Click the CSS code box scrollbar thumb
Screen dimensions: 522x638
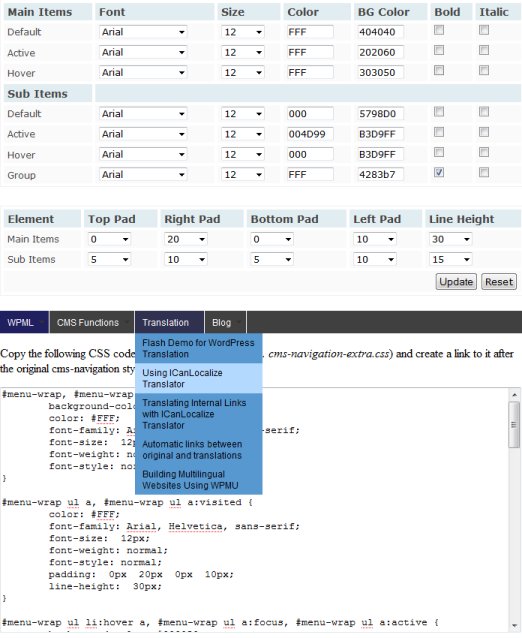pos(514,424)
